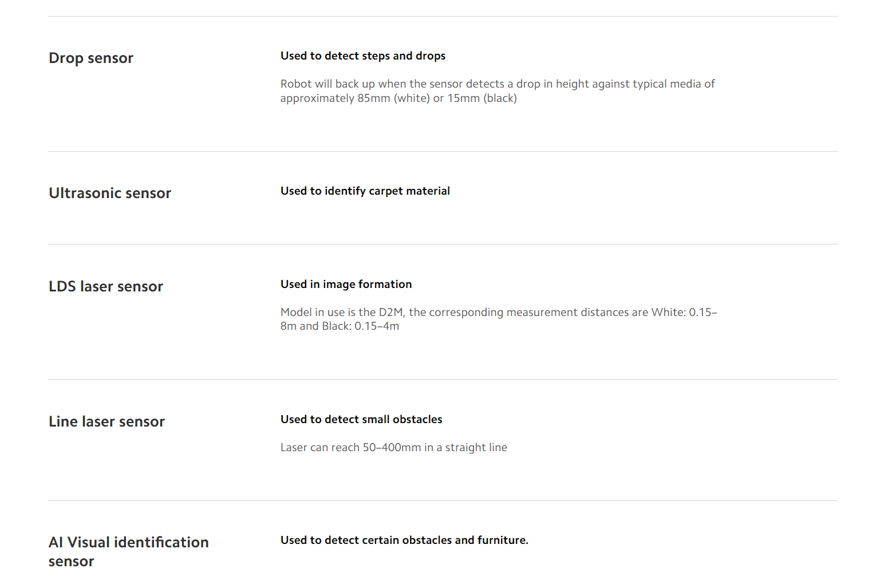Click the 'Robot will back up' description
The width and height of the screenshot is (872, 588).
[x=498, y=90]
